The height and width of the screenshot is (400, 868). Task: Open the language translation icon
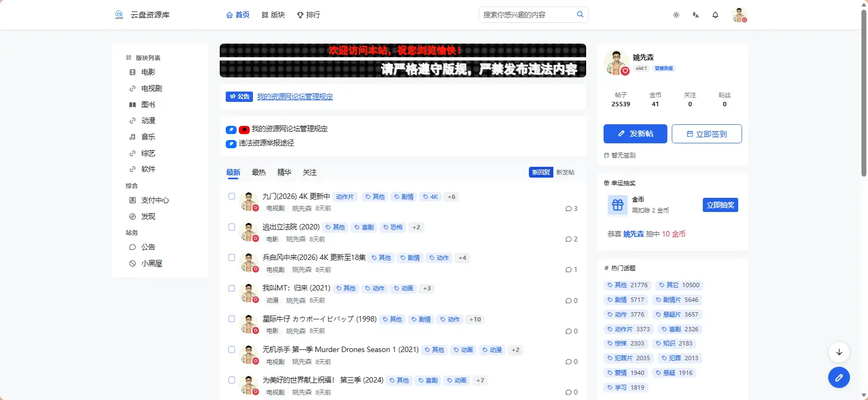696,15
